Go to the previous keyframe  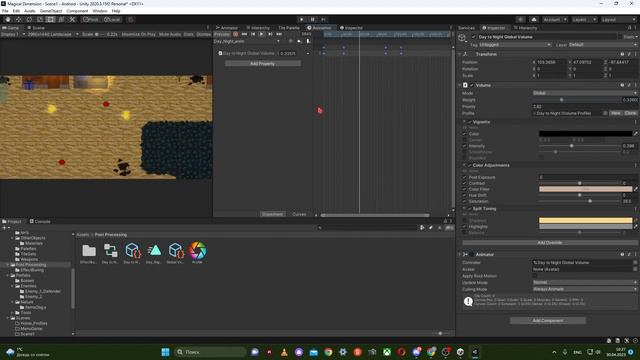pos(253,34)
